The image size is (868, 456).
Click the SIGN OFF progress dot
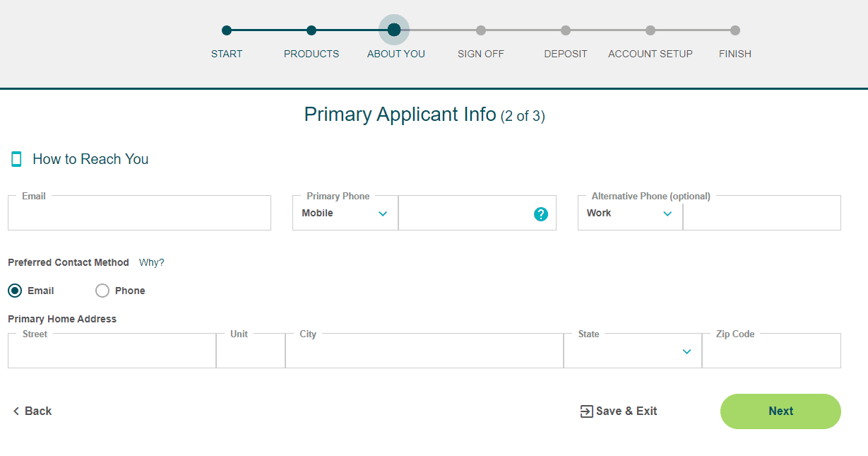481,30
